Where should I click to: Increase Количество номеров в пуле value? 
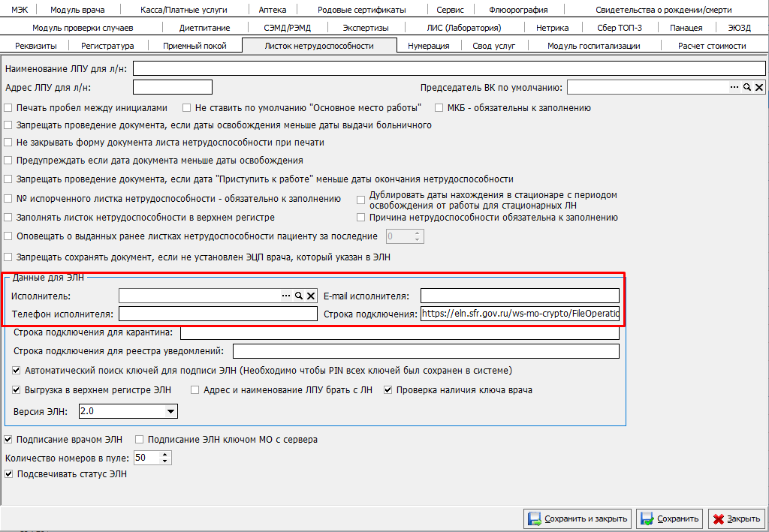[x=166, y=454]
